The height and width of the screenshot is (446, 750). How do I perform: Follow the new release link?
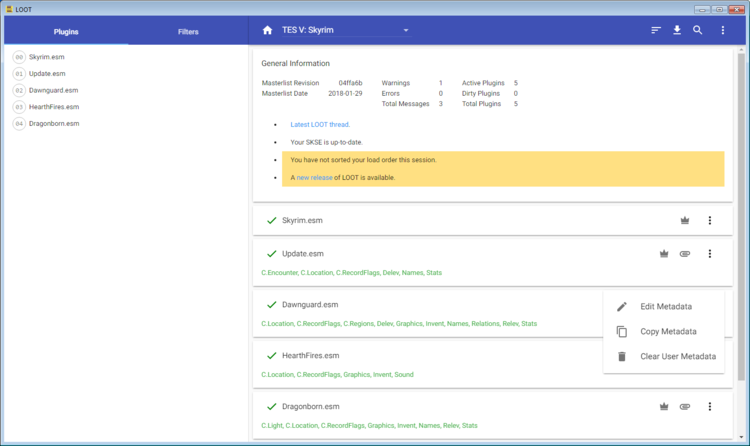[x=314, y=178]
